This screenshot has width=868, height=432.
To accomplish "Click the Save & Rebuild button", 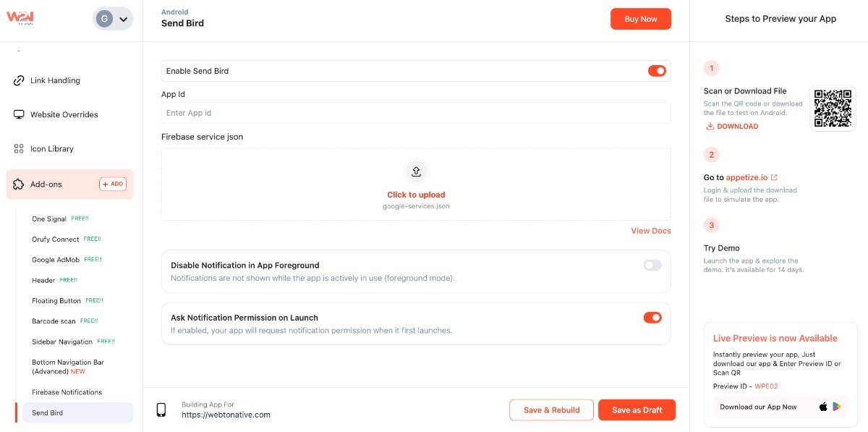I will point(551,410).
